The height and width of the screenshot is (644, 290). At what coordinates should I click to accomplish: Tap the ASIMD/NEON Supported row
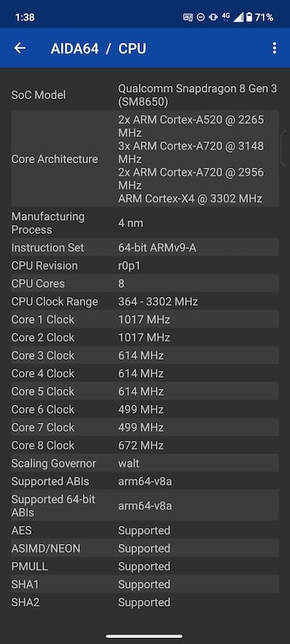[x=145, y=548]
